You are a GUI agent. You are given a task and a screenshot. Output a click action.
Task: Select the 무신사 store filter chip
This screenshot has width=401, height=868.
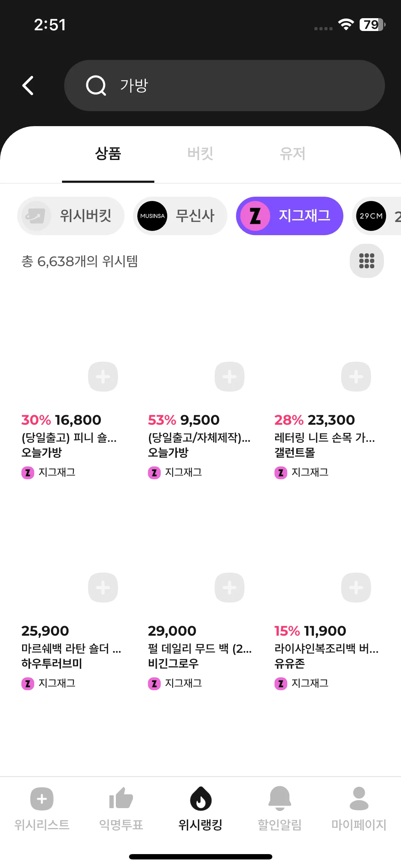tap(180, 216)
